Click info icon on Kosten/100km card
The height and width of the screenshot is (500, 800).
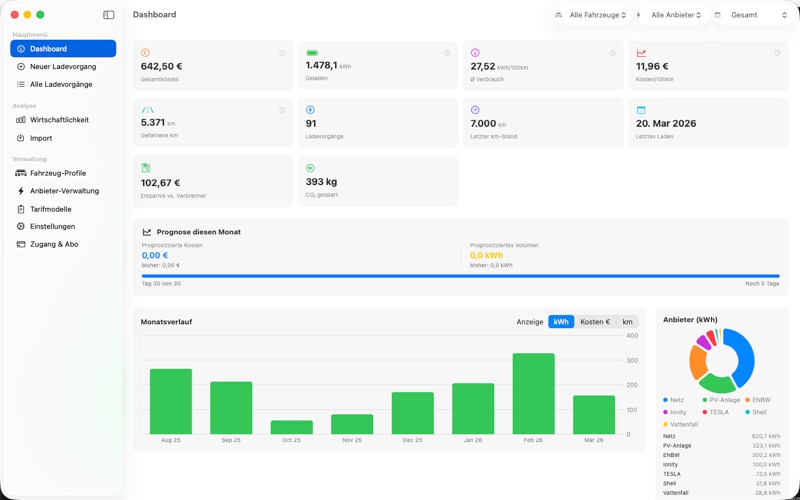(x=778, y=53)
